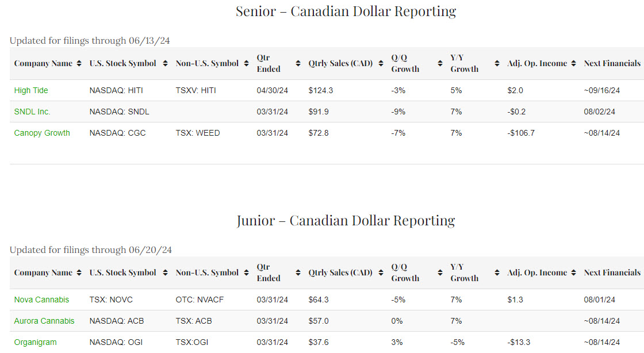Open the Canopy Growth company link
644x353 pixels.
pyautogui.click(x=42, y=133)
